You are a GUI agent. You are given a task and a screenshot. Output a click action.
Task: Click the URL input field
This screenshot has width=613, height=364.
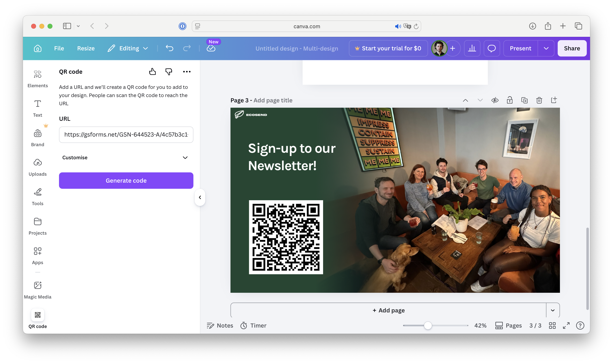(126, 135)
